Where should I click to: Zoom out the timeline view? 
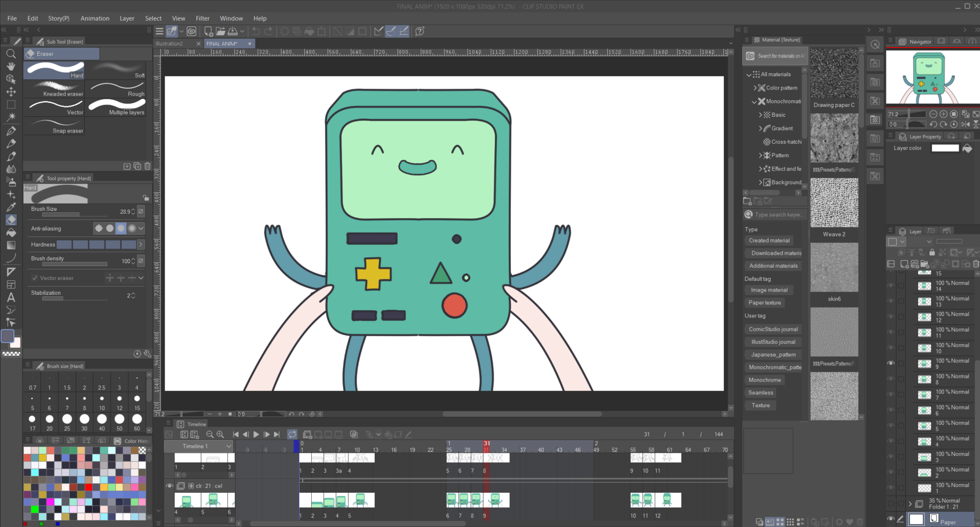[210, 434]
